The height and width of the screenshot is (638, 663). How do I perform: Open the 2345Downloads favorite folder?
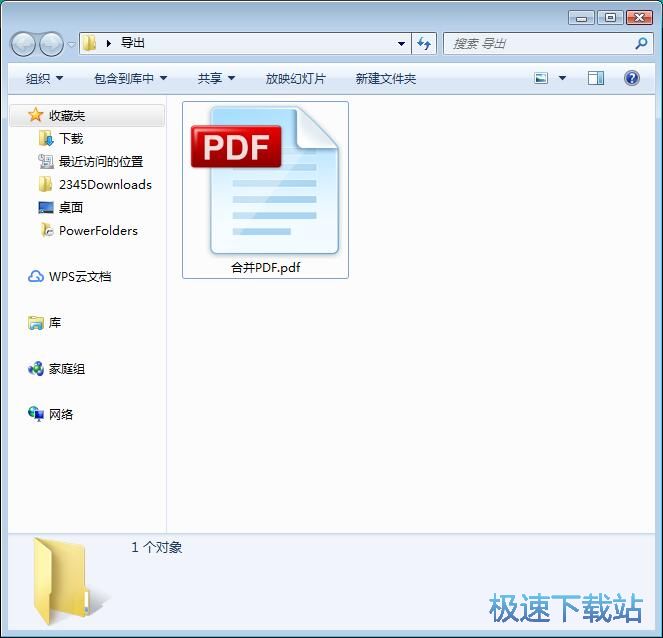pyautogui.click(x=105, y=185)
